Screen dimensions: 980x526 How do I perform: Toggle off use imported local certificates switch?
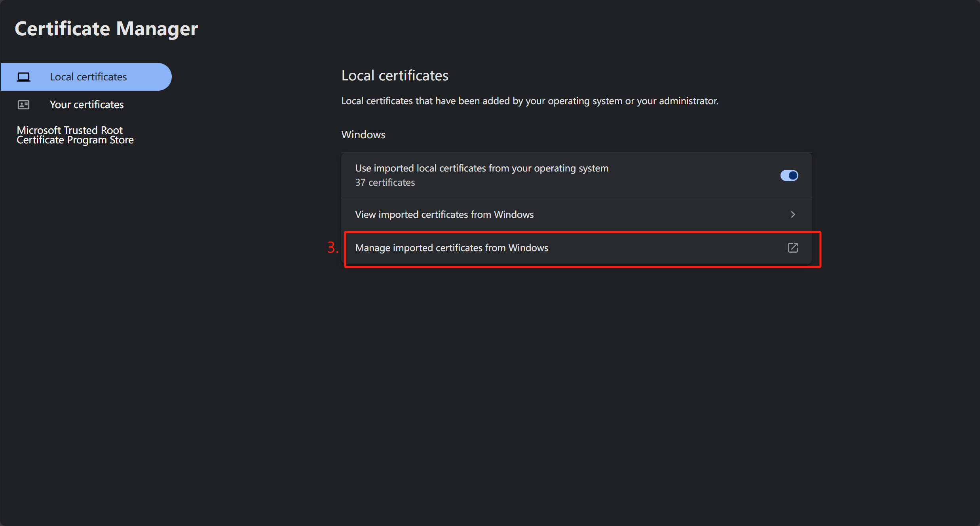coord(789,175)
